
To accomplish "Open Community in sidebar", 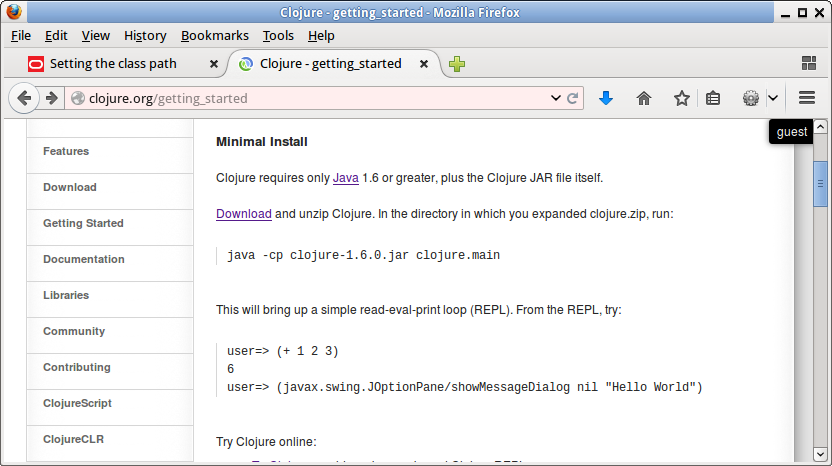I will click(74, 331).
